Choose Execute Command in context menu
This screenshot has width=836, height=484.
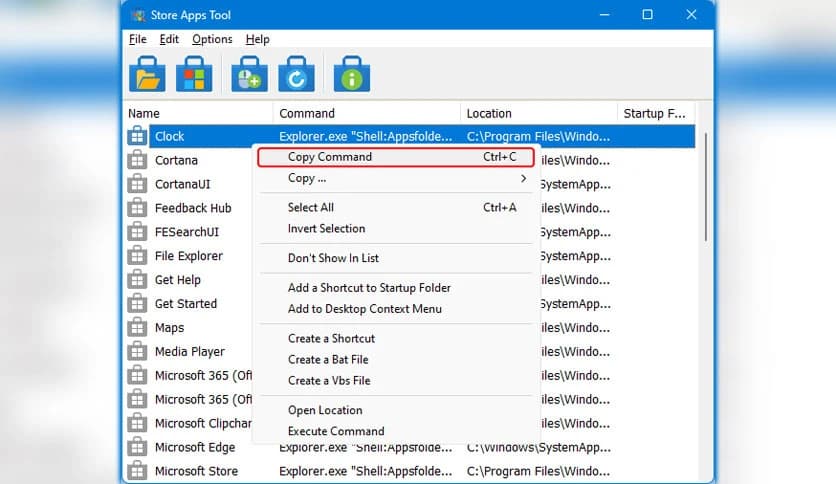pyautogui.click(x=396, y=431)
